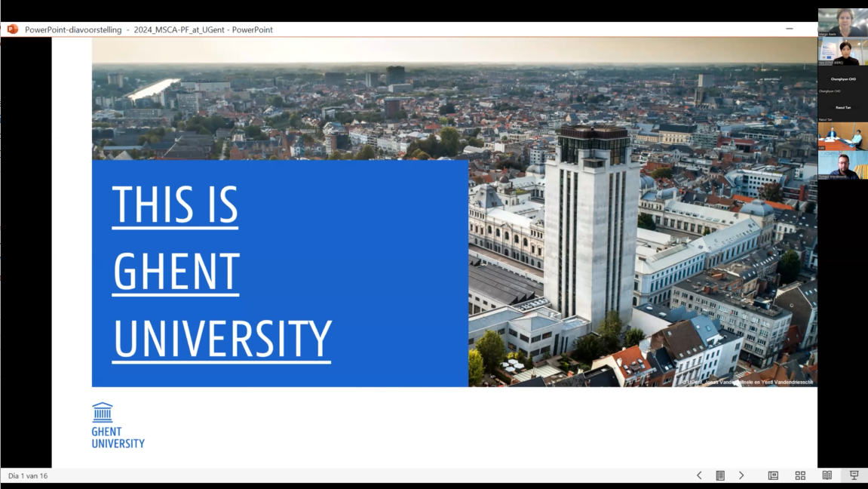Open the see-all-slides icon between arrows

coord(720,475)
